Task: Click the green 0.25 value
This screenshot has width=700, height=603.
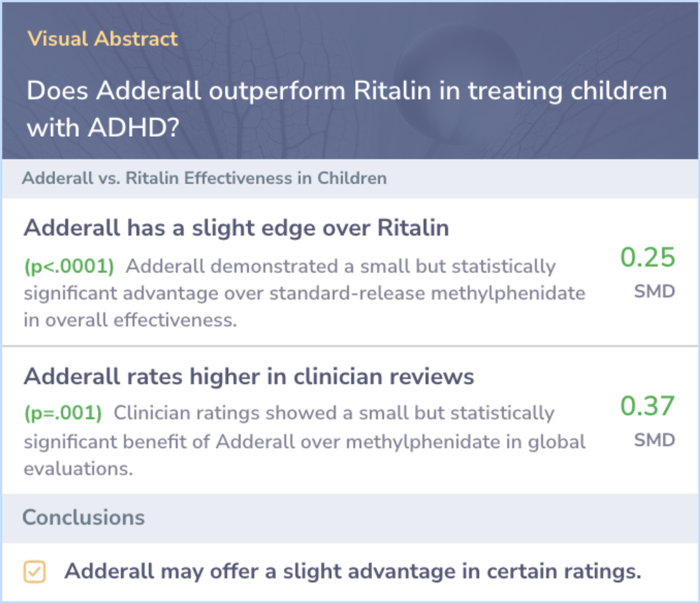Action: point(647,257)
